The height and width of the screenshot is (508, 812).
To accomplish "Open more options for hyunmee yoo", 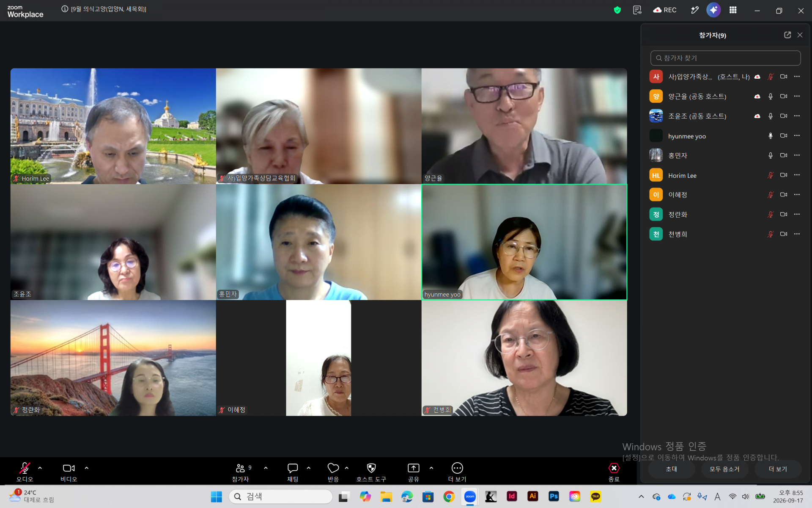I will point(797,136).
